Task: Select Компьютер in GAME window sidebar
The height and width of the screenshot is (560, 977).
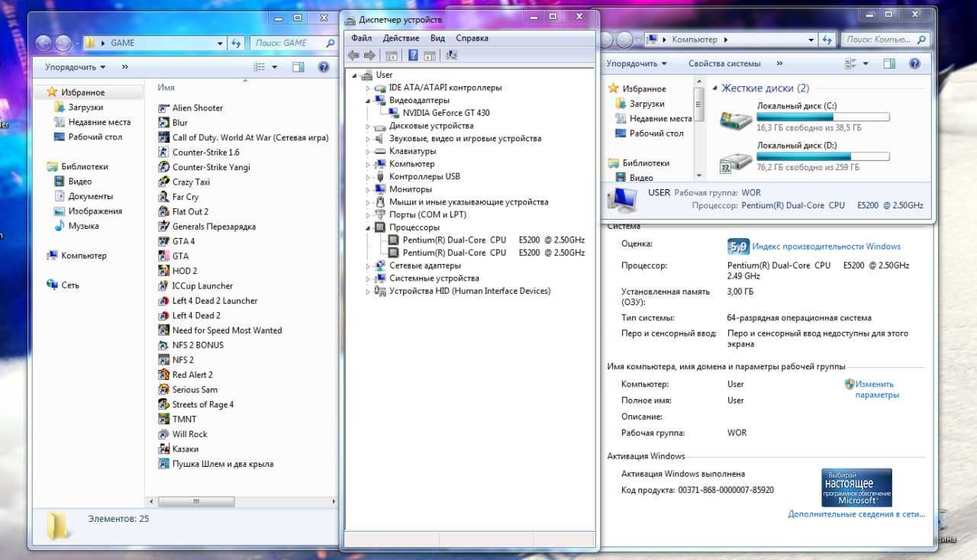Action: [84, 256]
